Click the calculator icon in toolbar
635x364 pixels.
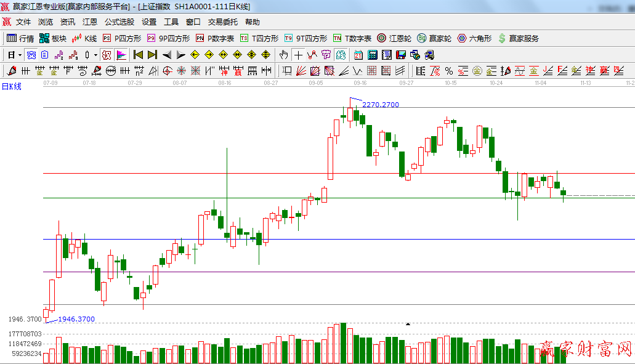coord(372,55)
